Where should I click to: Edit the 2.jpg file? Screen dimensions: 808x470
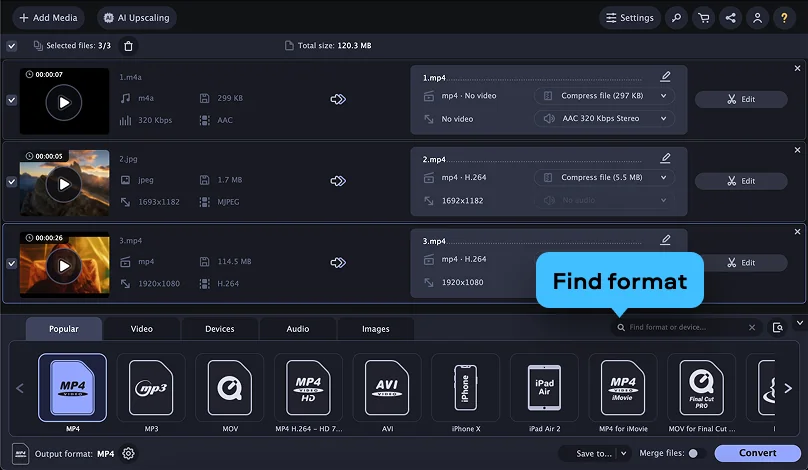coord(741,181)
